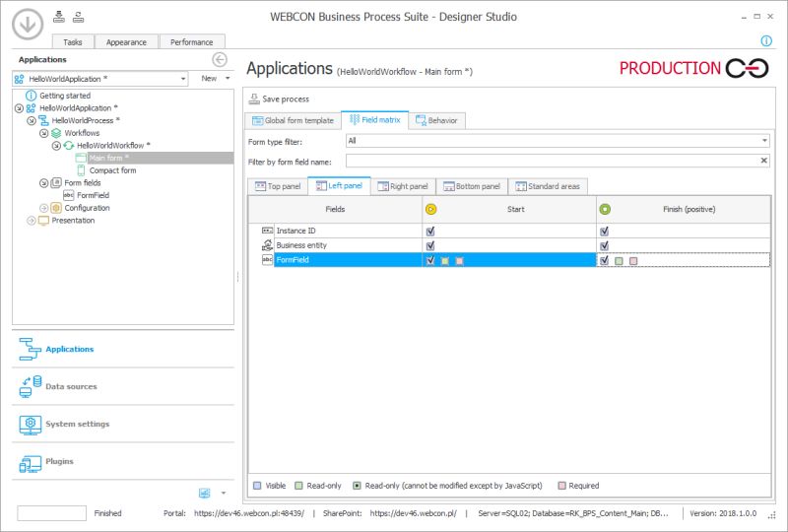This screenshot has width=788, height=532.
Task: Click the Business entity field type icon
Action: [x=267, y=245]
